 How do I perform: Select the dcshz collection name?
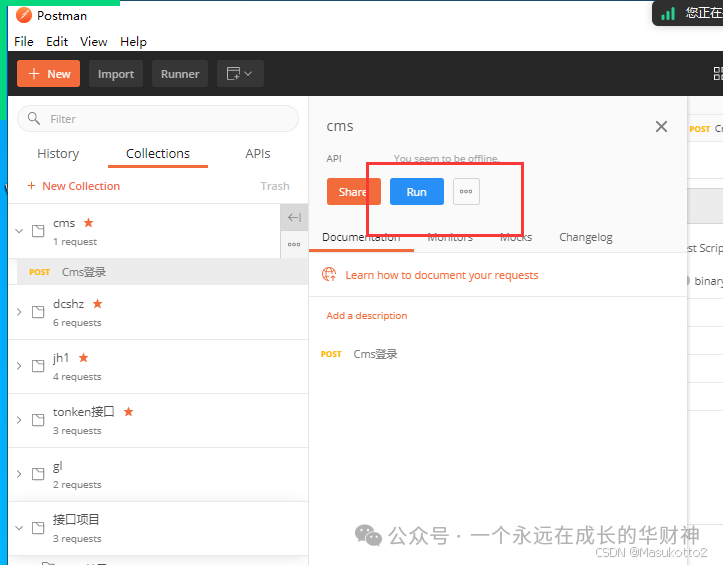[x=68, y=303]
